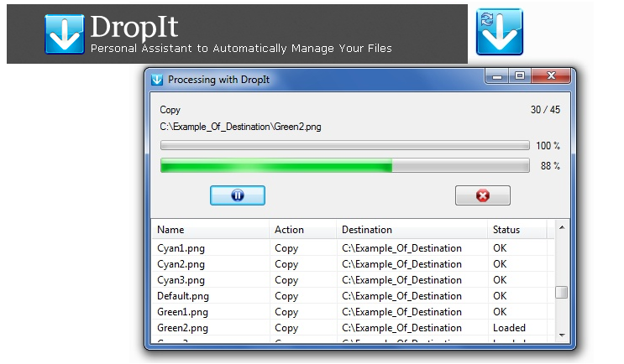The height and width of the screenshot is (364, 624).
Task: Minimize the Processing with DropIt window
Action: coord(496,75)
